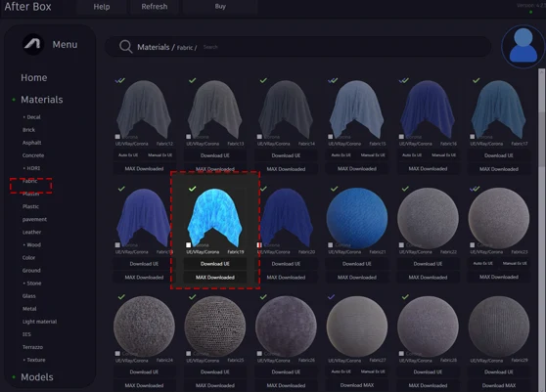Image resolution: width=546 pixels, height=392 pixels.
Task: Click Download MAX for Fabric27
Action: tap(357, 385)
